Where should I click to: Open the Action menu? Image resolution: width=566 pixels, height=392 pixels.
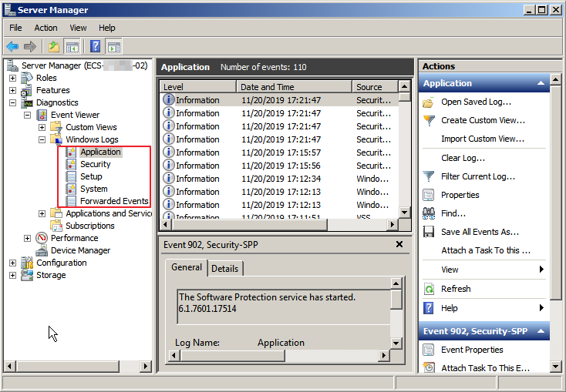tap(45, 28)
